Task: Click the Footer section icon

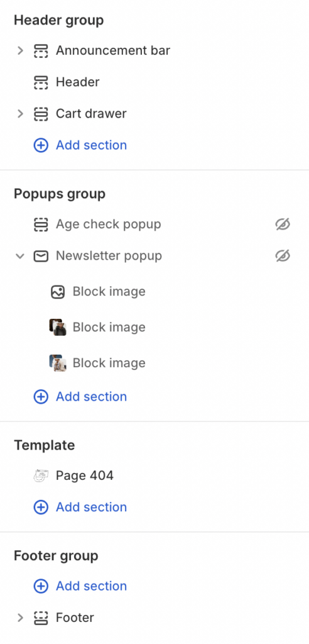Action: pos(41,618)
